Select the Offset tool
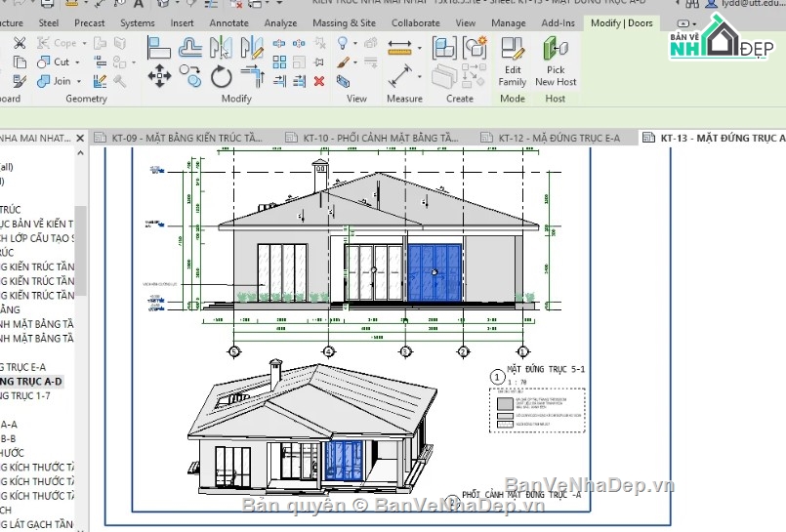Viewport: 786px width, 532px height. point(190,48)
